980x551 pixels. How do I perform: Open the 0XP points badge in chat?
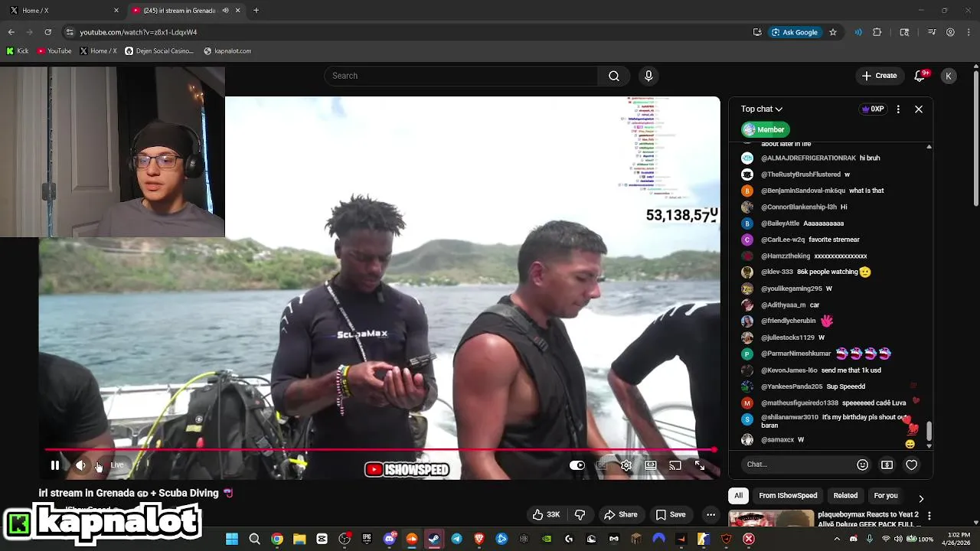(x=873, y=109)
